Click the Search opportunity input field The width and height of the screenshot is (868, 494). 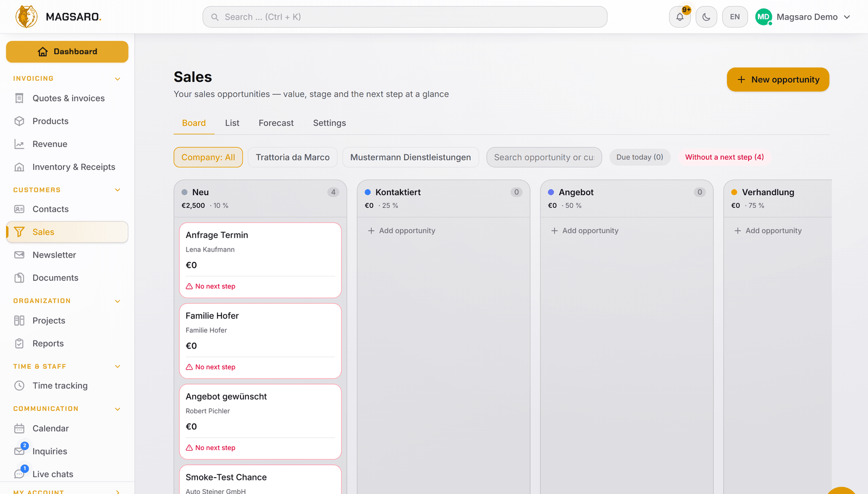point(544,157)
